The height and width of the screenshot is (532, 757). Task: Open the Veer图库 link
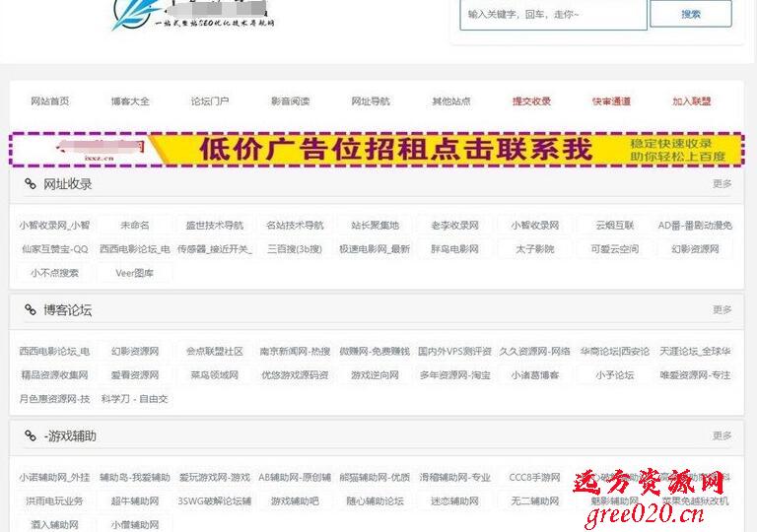(x=134, y=273)
